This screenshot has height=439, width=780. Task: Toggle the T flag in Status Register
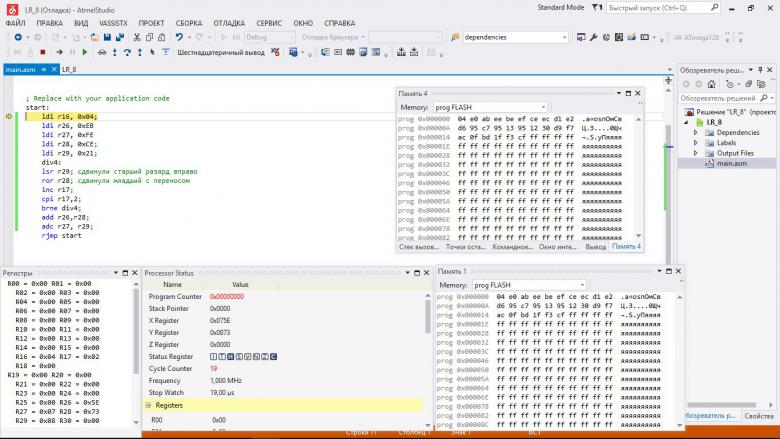[222, 356]
